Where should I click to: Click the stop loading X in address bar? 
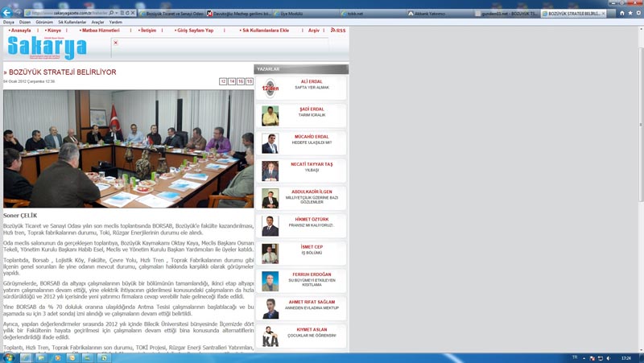[133, 13]
